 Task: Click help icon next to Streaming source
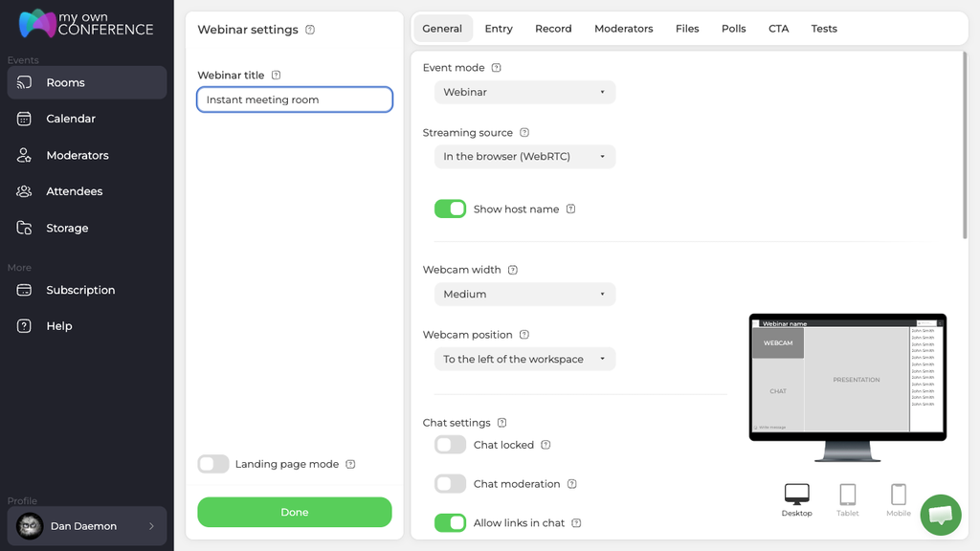(x=524, y=132)
